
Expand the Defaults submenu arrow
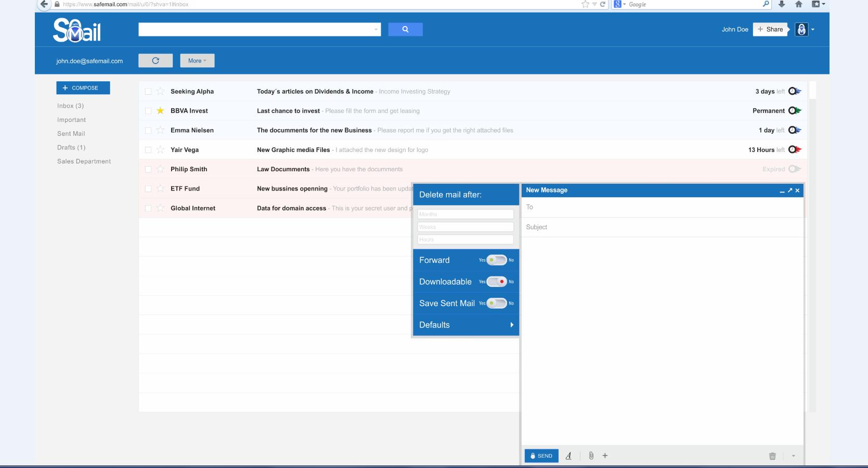pos(512,325)
